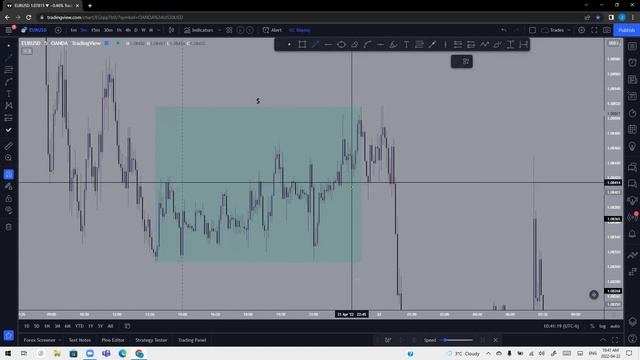Screen dimensions: 640x360
Task: Expand the Forex Screener dropdown arrow
Action: [60, 340]
